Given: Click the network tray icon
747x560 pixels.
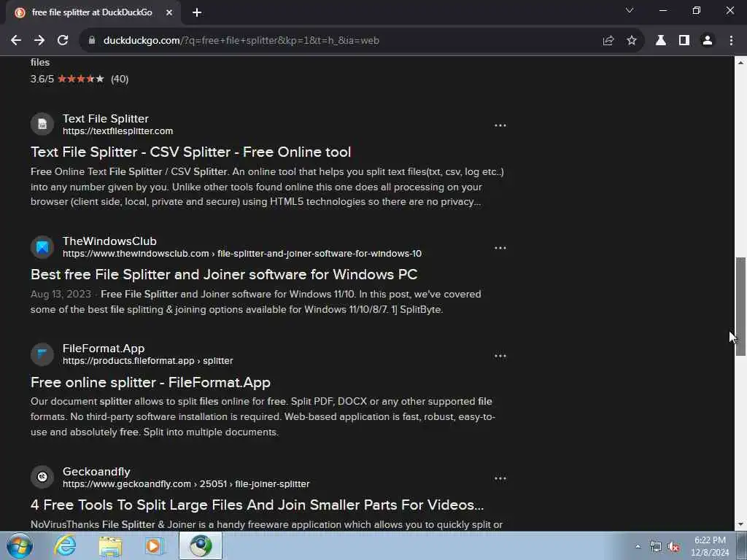Looking at the screenshot, I should (656, 547).
